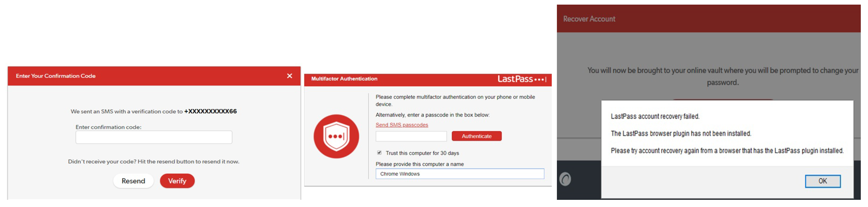Click 'The LastPass browser plugin has not been installed.'
The height and width of the screenshot is (207, 868).
[x=681, y=134]
